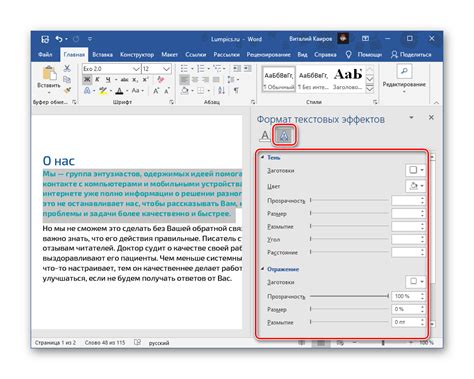
Task: Click the Borders grid icon
Action: tap(200, 90)
